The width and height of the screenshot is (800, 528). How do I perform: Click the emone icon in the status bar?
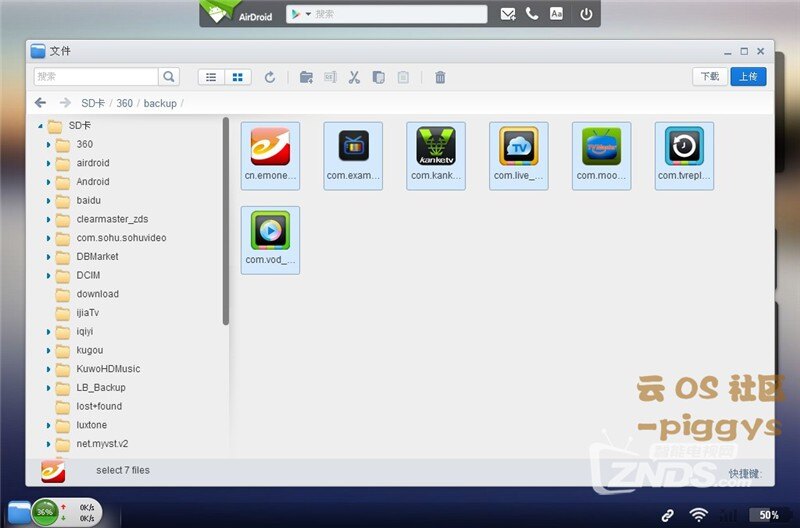(53, 471)
